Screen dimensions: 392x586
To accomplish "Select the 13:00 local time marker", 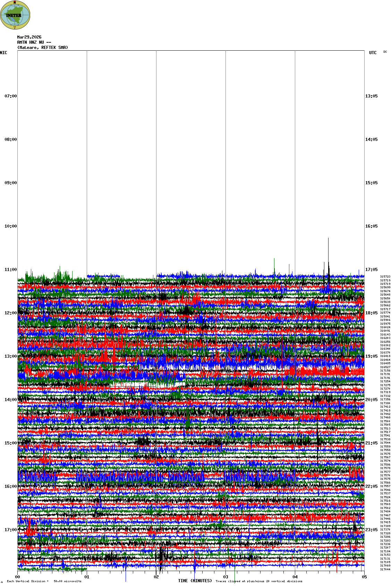I will (10, 356).
